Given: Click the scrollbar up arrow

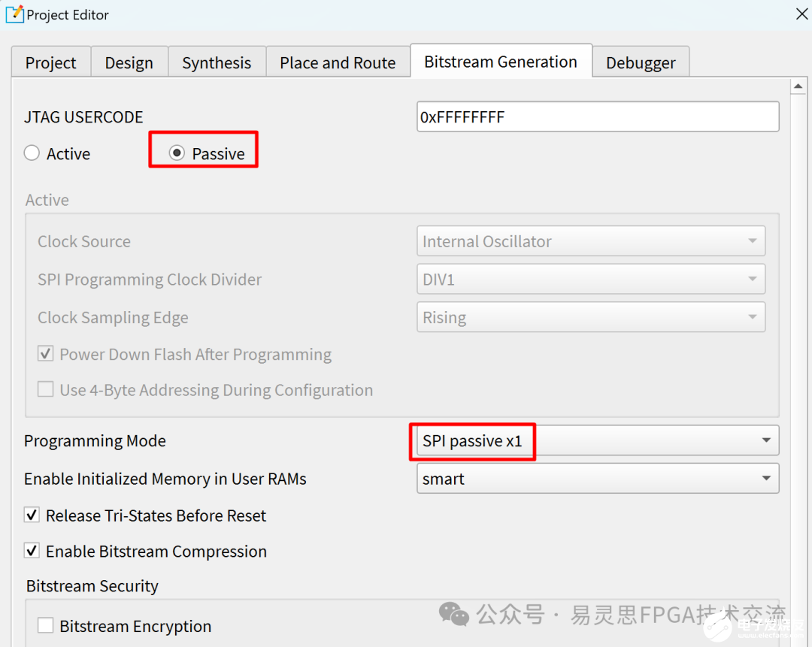Looking at the screenshot, I should 799,87.
